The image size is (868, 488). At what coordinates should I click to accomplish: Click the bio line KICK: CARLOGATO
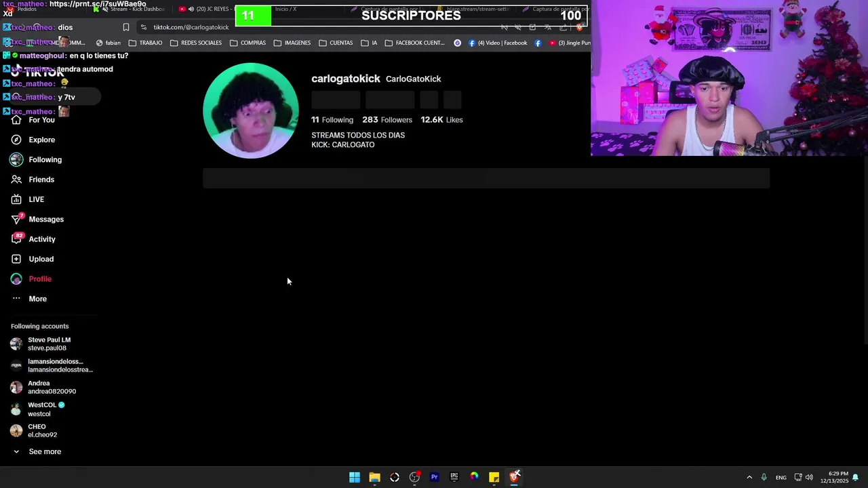[343, 145]
